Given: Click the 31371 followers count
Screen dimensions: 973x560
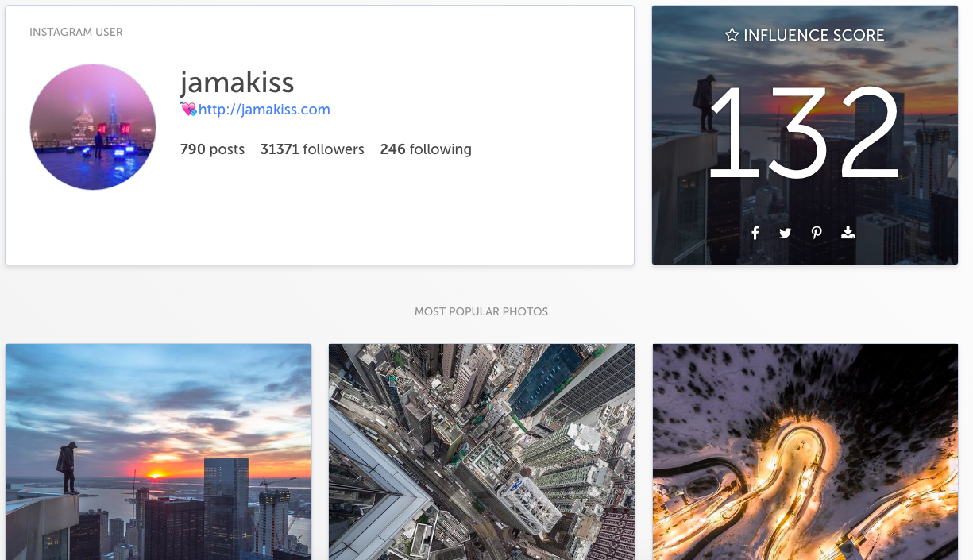Looking at the screenshot, I should pos(312,149).
